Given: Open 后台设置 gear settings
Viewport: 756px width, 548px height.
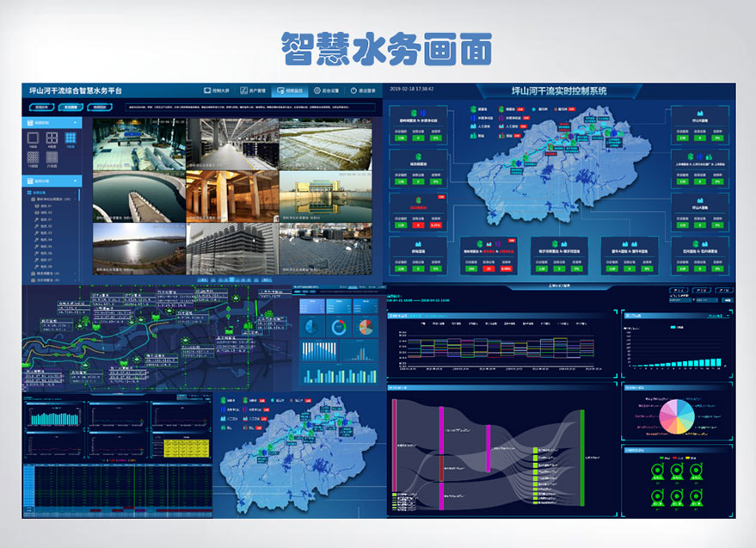Looking at the screenshot, I should point(317,90).
